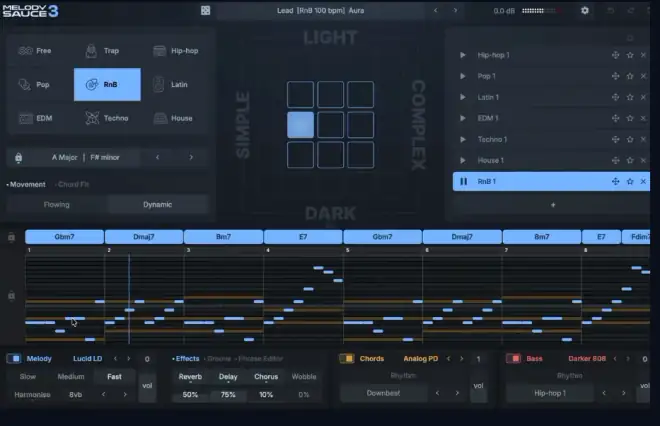Switch to previous Chords instrument
This screenshot has height=426, width=660.
click(x=448, y=359)
